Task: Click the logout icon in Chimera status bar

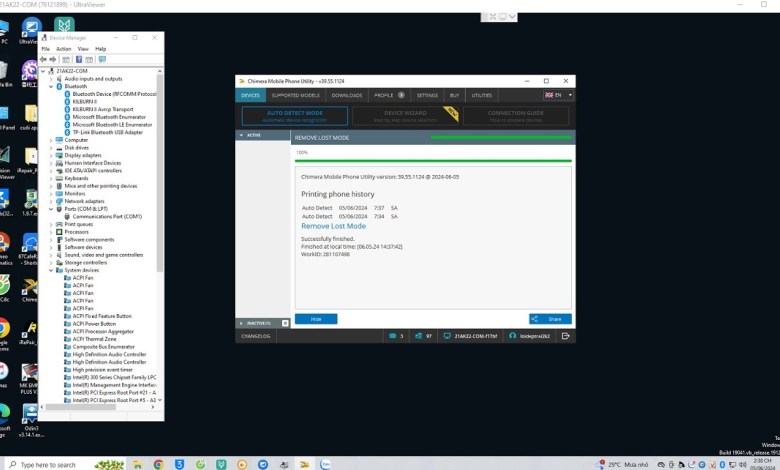Action: (566, 336)
